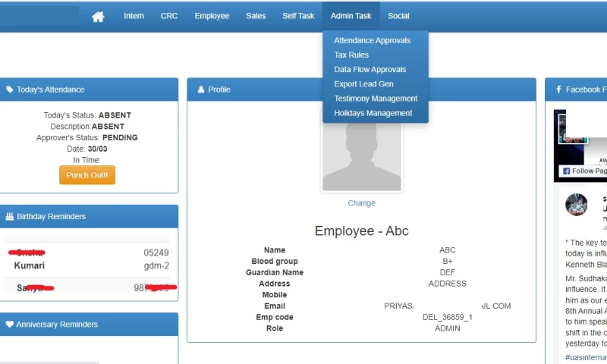This screenshot has width=607, height=364.
Task: Go to the Home icon in navbar
Action: point(98,16)
